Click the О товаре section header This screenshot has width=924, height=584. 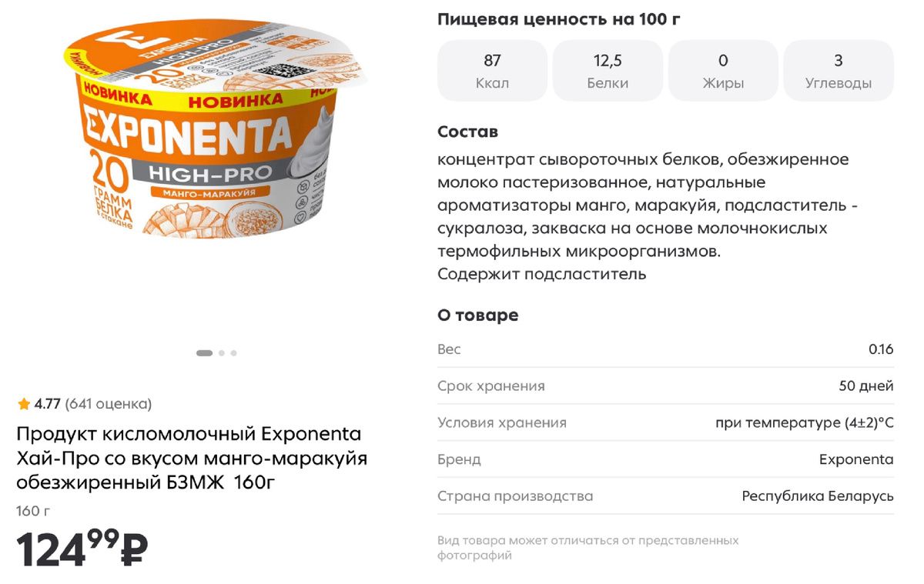477,315
